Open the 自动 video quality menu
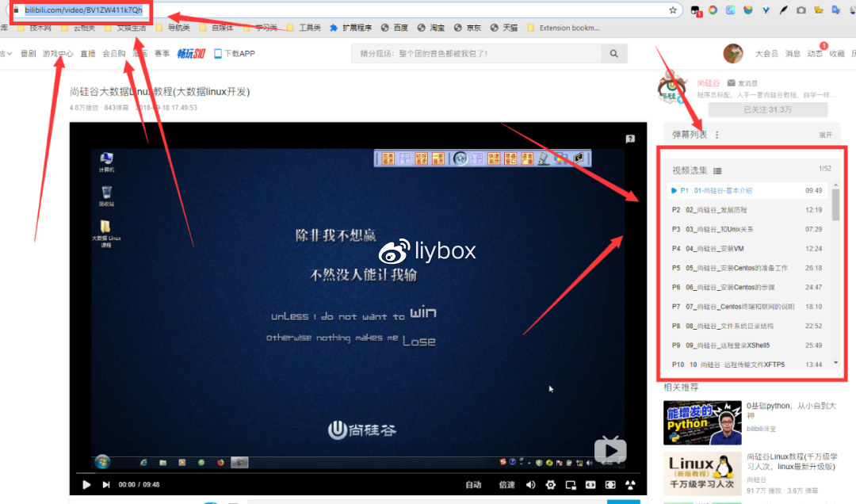The height and width of the screenshot is (504, 856). click(473, 485)
